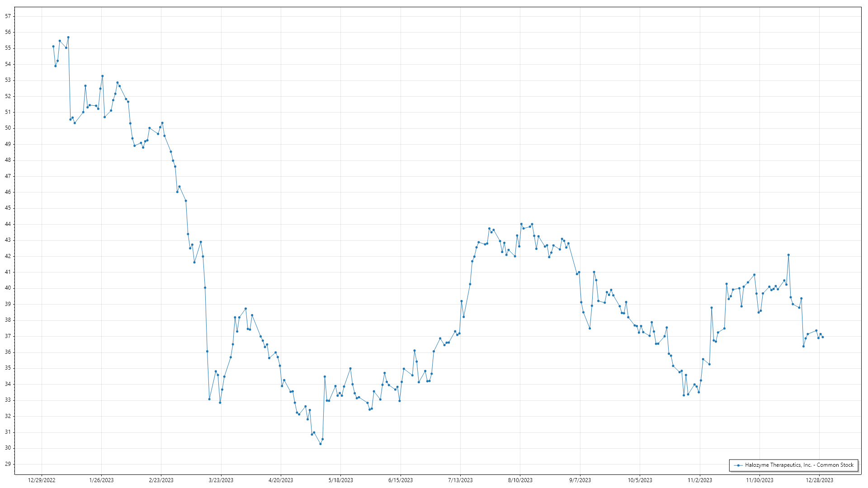Click the 11/2/2023 date axis label
The image size is (868, 488).
pyautogui.click(x=699, y=480)
